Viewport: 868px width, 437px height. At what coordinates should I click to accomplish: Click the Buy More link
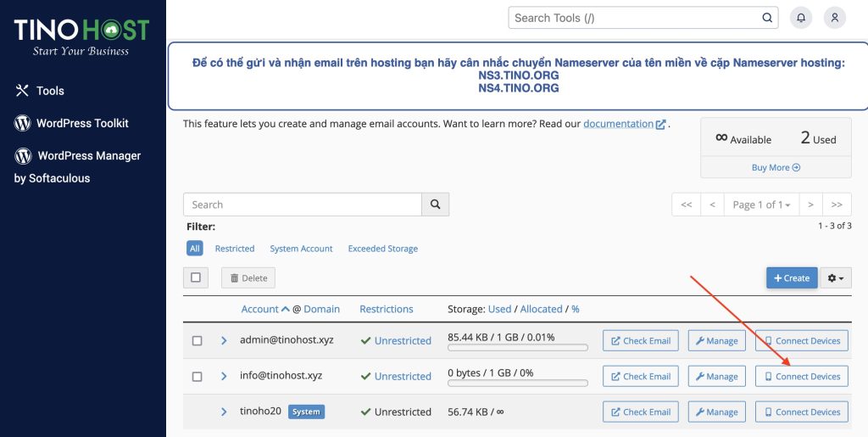point(776,167)
